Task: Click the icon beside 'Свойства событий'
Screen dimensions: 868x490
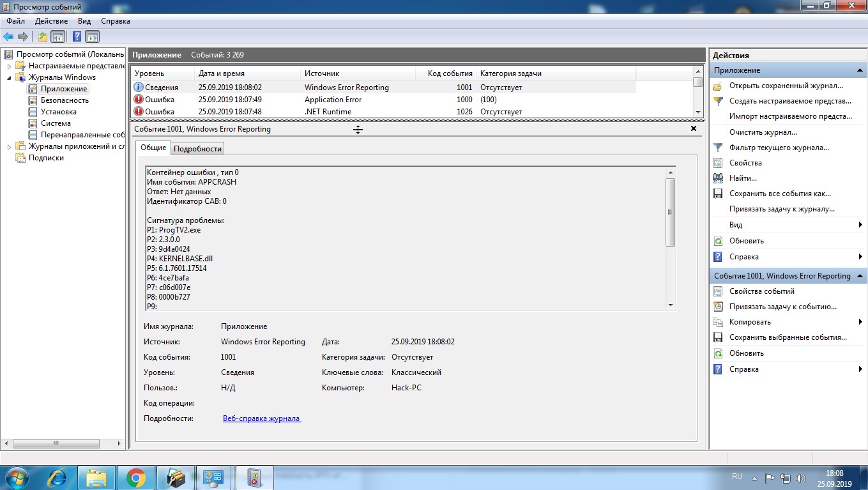Action: pos(718,291)
